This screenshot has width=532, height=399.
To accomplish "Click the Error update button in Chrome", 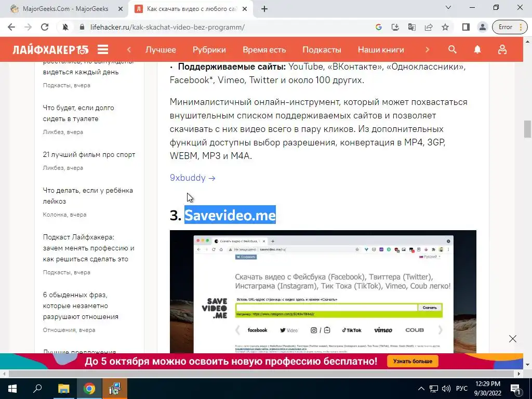I will (x=510, y=27).
